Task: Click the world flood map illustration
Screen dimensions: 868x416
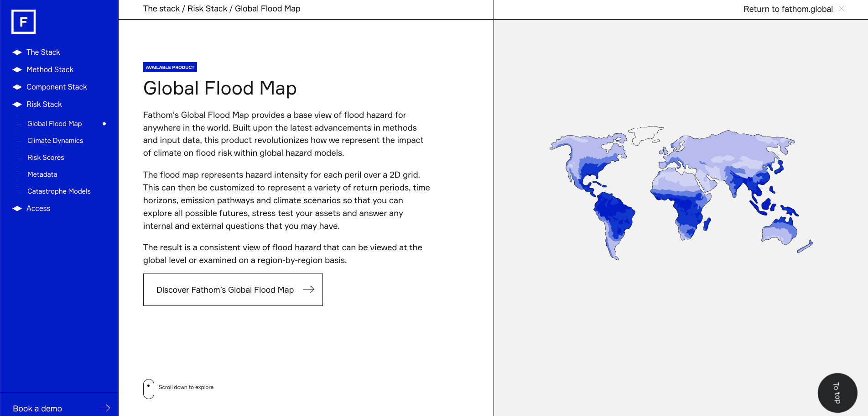Action: (x=681, y=193)
